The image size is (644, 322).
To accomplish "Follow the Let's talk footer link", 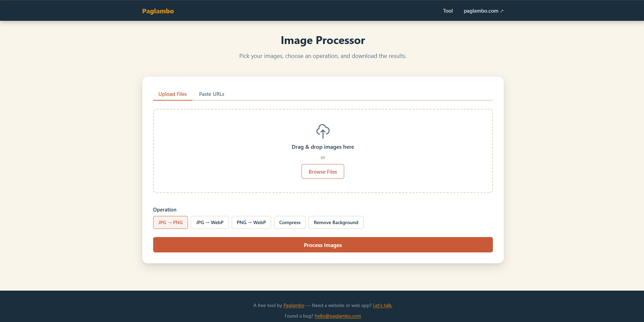I will pyautogui.click(x=382, y=305).
